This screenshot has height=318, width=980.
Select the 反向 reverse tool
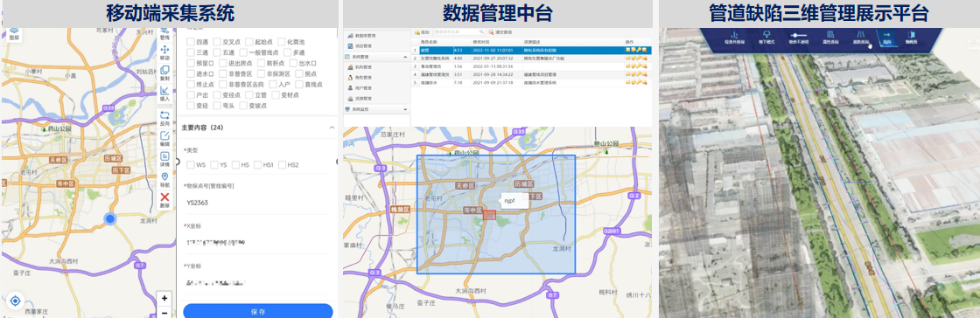(165, 119)
